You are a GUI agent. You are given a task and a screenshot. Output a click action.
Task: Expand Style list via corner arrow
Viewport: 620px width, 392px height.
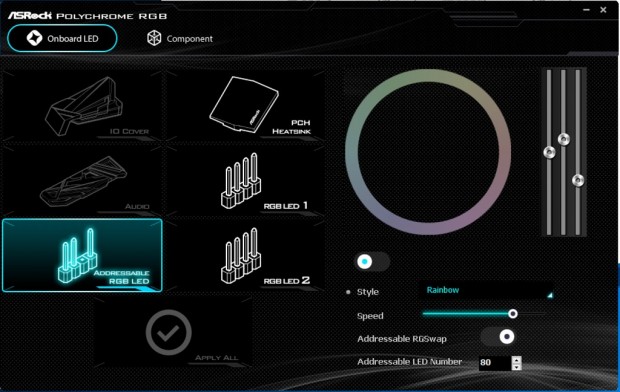coord(550,295)
